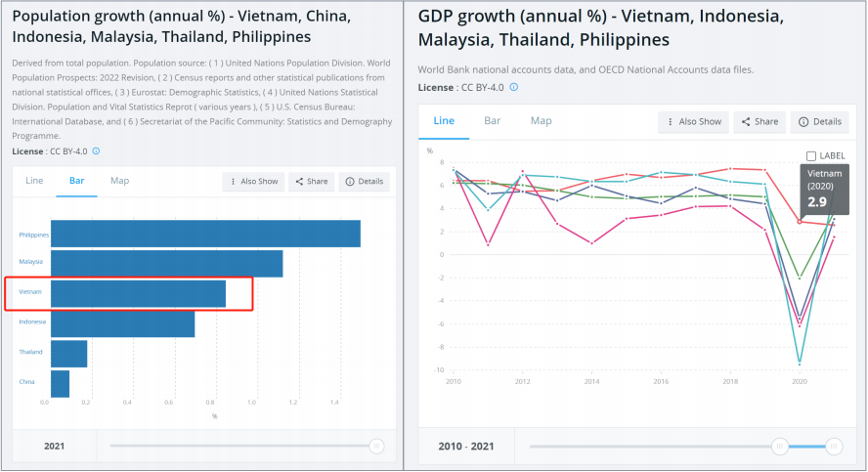Open Details for Population growth chart
Image resolution: width=868 pixels, height=472 pixels.
365,182
